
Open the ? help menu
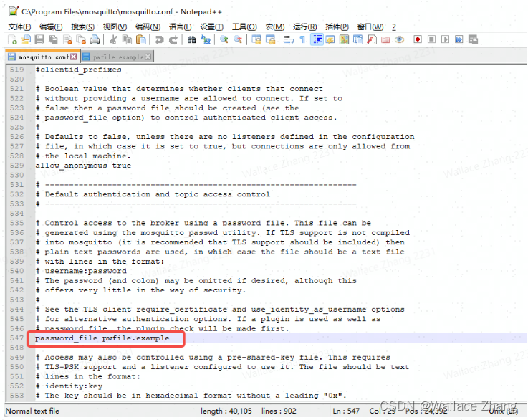click(394, 27)
